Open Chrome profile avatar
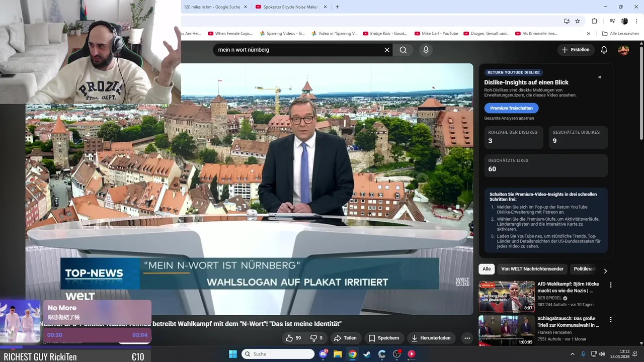644x362 pixels. click(x=624, y=21)
